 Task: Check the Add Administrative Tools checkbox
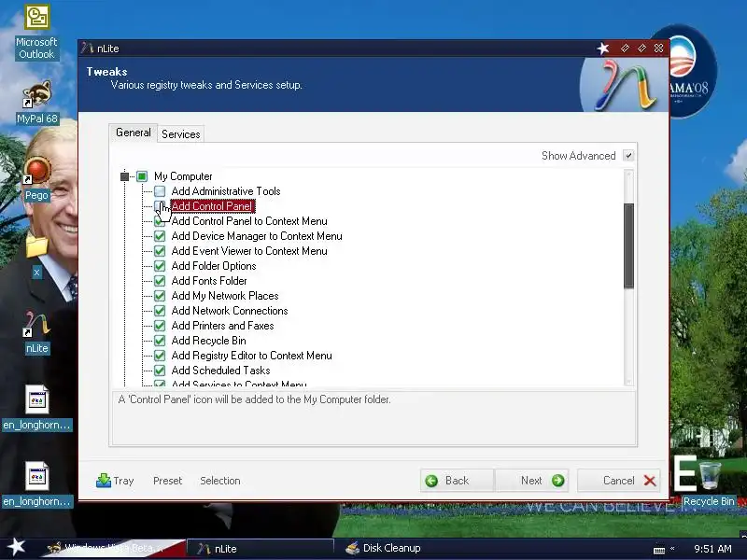click(160, 191)
